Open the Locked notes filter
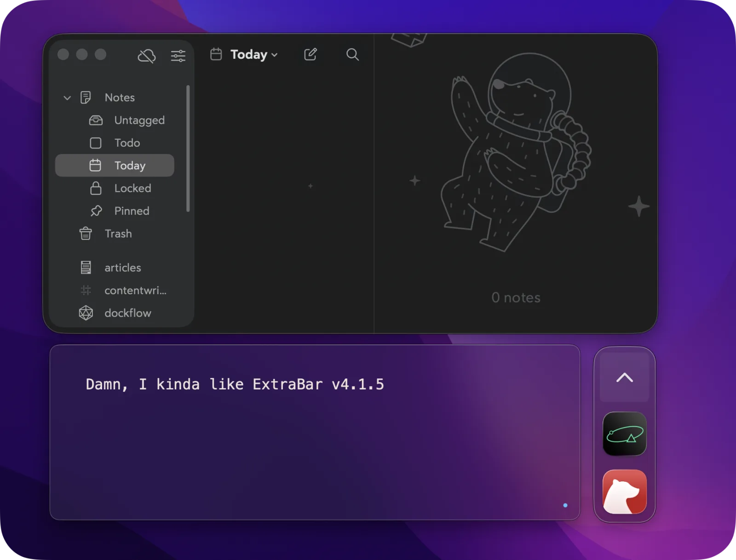The height and width of the screenshot is (560, 736). point(115,188)
